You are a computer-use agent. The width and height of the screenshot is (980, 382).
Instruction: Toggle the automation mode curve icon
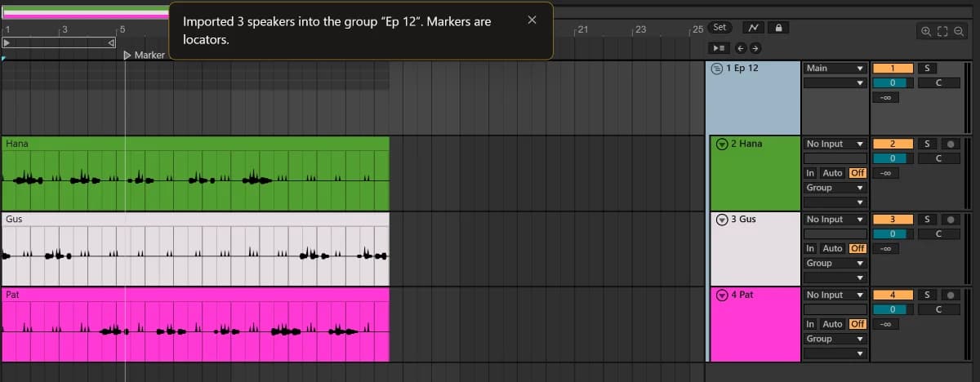click(x=754, y=28)
